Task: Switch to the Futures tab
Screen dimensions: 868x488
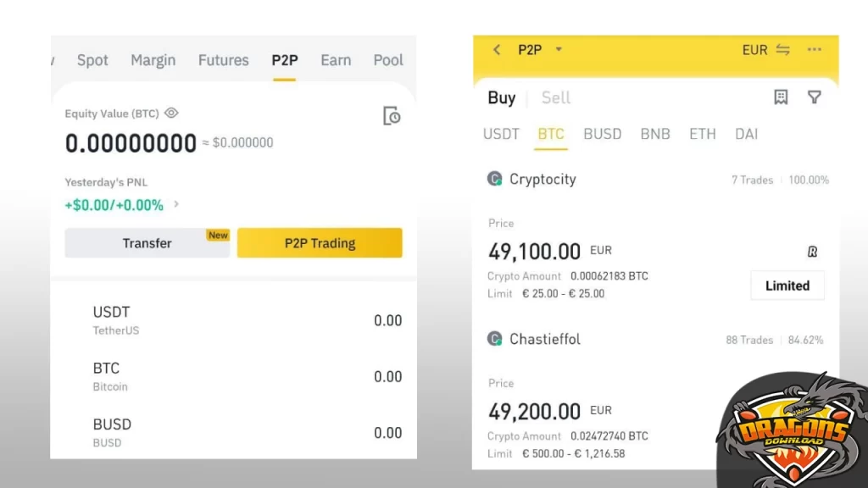Action: [223, 60]
